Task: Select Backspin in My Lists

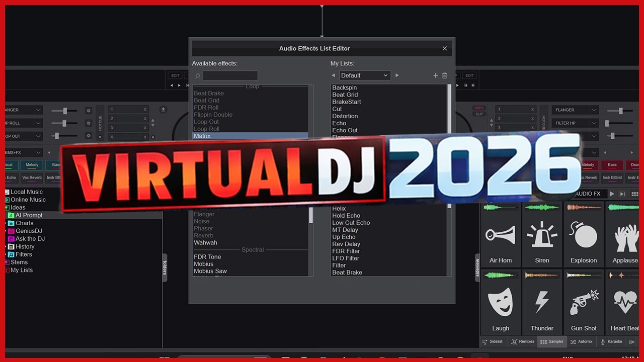Action: (x=388, y=87)
